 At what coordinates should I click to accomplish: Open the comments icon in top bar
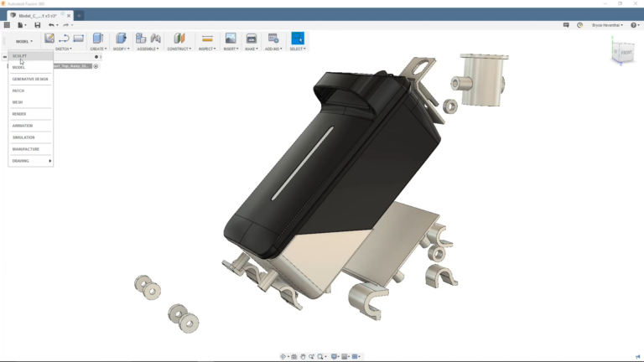566,25
